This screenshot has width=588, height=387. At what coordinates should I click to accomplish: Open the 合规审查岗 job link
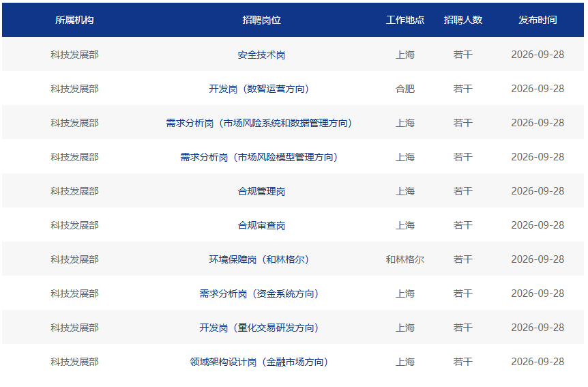[x=261, y=226]
